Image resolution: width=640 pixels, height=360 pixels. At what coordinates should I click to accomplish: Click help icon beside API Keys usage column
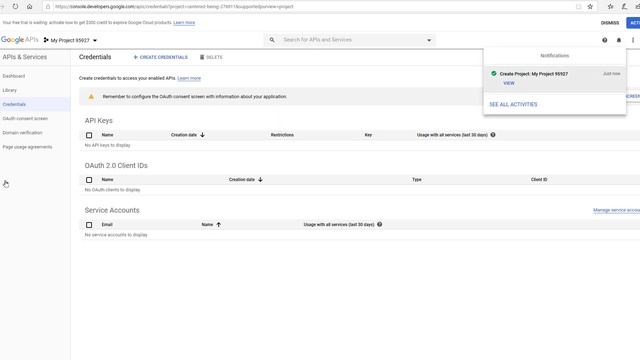click(x=493, y=135)
